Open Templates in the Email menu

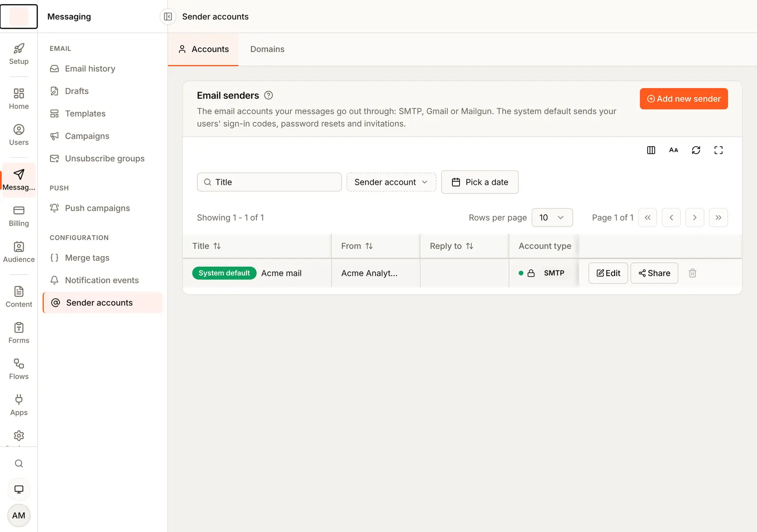coord(103,113)
